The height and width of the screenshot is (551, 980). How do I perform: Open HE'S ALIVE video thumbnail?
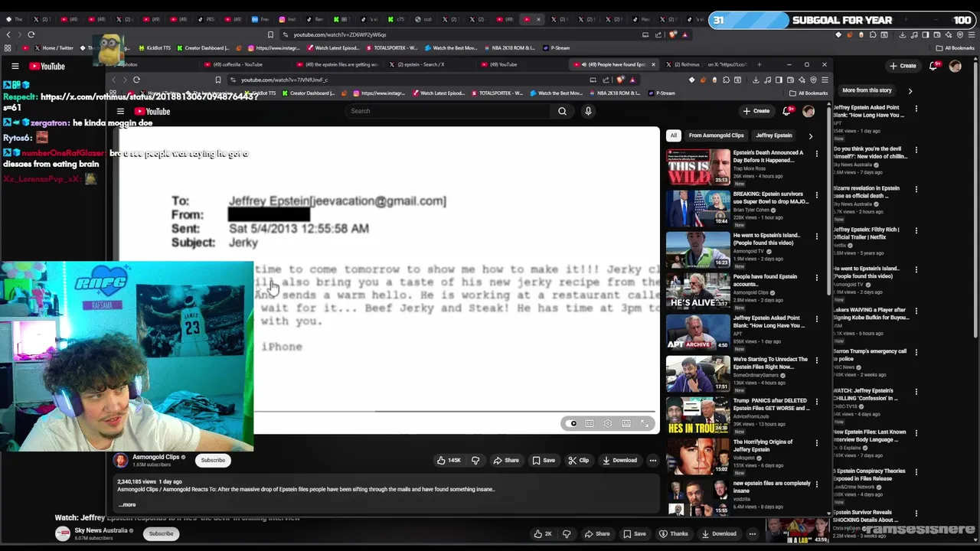click(698, 292)
